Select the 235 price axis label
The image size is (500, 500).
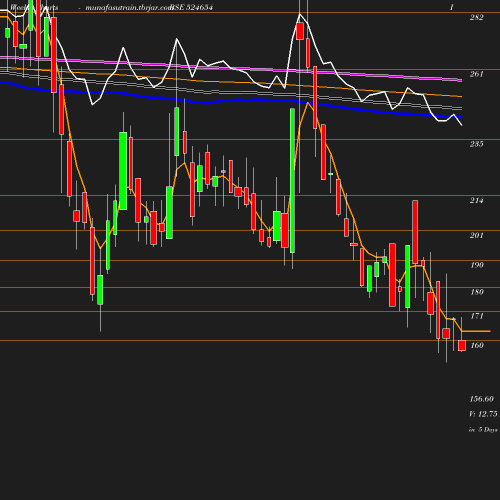point(476,144)
